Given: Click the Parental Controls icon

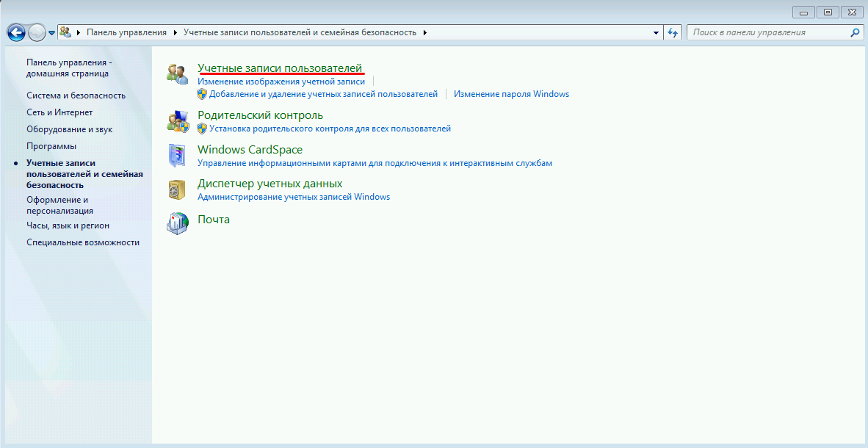Looking at the screenshot, I should tap(177, 121).
